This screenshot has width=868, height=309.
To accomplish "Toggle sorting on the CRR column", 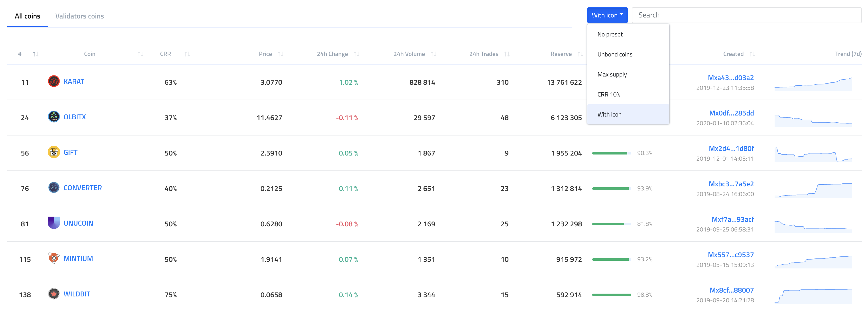I will tap(187, 54).
